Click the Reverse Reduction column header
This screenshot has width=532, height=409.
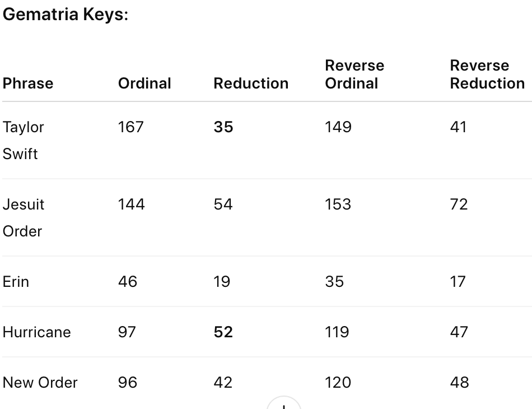click(x=487, y=75)
